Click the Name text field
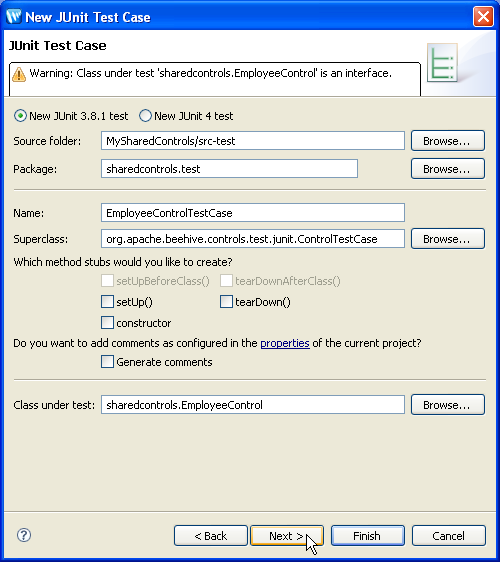The width and height of the screenshot is (500, 562). click(x=253, y=213)
